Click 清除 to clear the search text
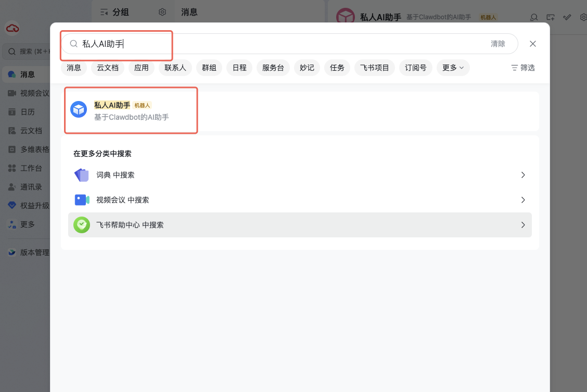This screenshot has width=587, height=392. (497, 44)
